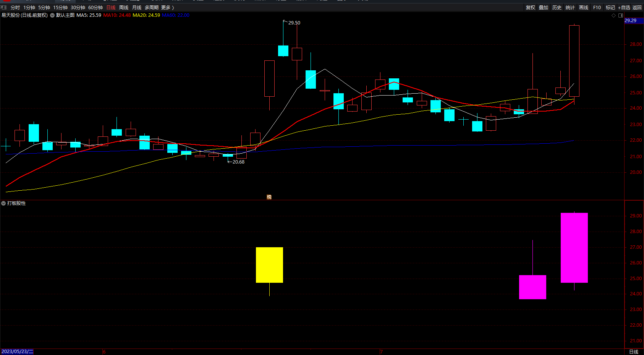644x355 pixels.
Task: Activate the 画线 drawing tool button
Action: tap(584, 8)
